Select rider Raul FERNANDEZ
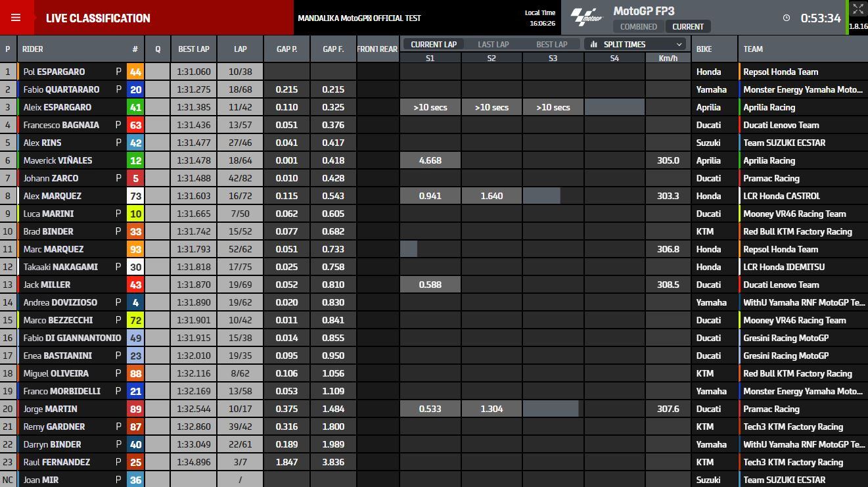868x487 pixels. pyautogui.click(x=57, y=462)
